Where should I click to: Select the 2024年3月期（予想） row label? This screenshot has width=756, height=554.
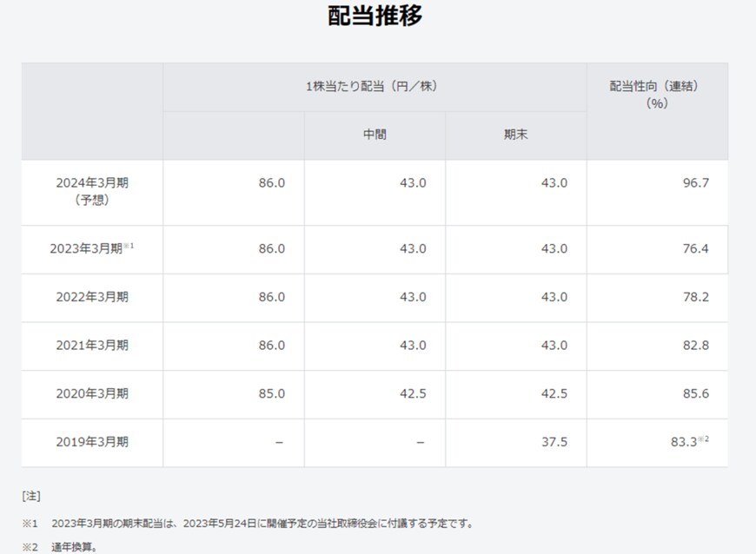pos(92,193)
